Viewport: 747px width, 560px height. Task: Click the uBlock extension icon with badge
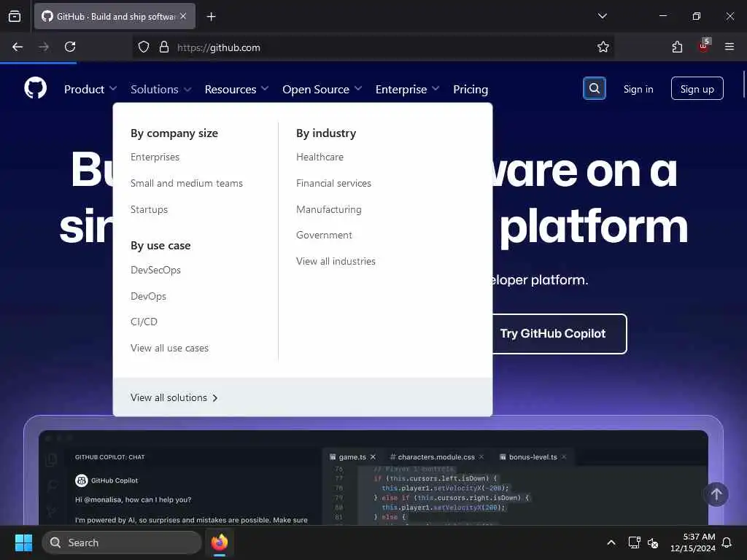point(704,46)
